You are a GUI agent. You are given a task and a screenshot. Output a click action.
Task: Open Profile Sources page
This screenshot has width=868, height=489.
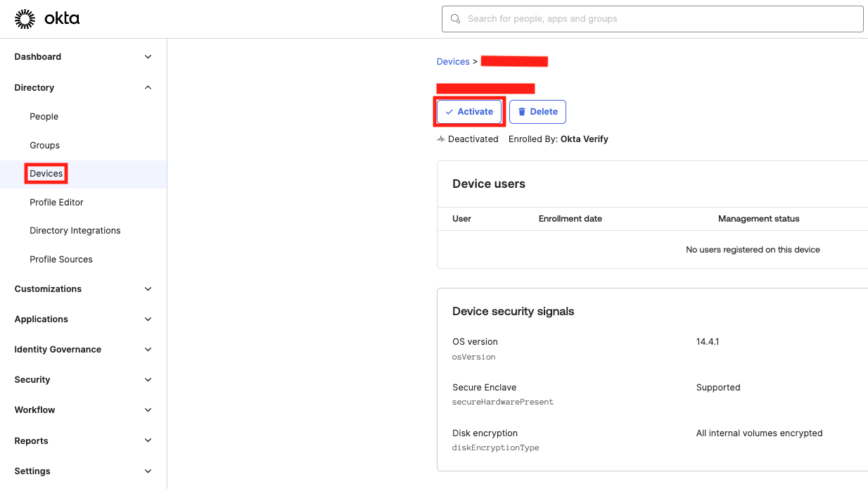pyautogui.click(x=59, y=259)
